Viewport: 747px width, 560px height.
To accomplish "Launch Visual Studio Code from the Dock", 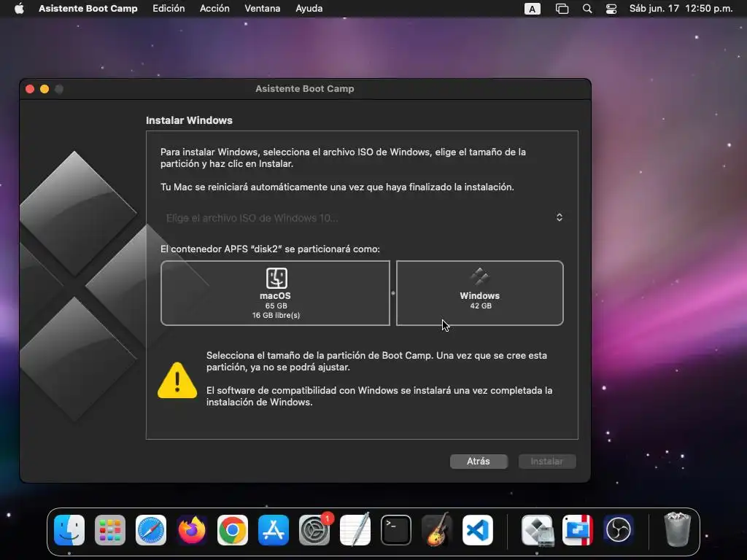I will (x=478, y=530).
